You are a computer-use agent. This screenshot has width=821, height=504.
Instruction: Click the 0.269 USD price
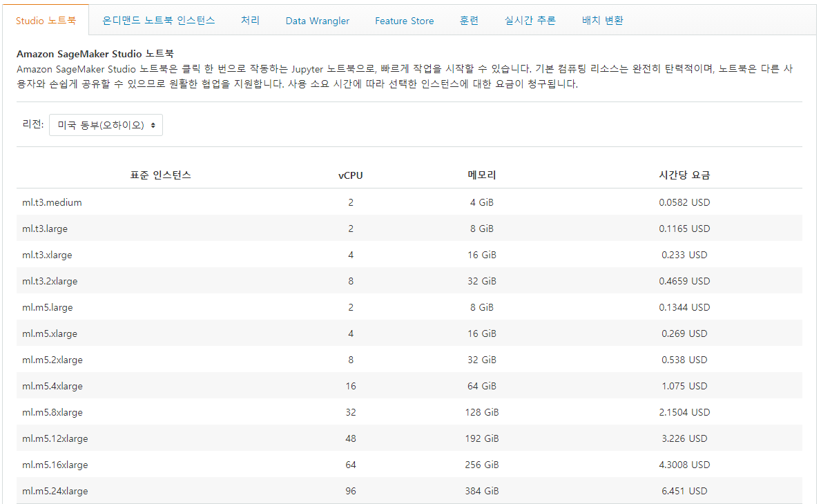(684, 333)
